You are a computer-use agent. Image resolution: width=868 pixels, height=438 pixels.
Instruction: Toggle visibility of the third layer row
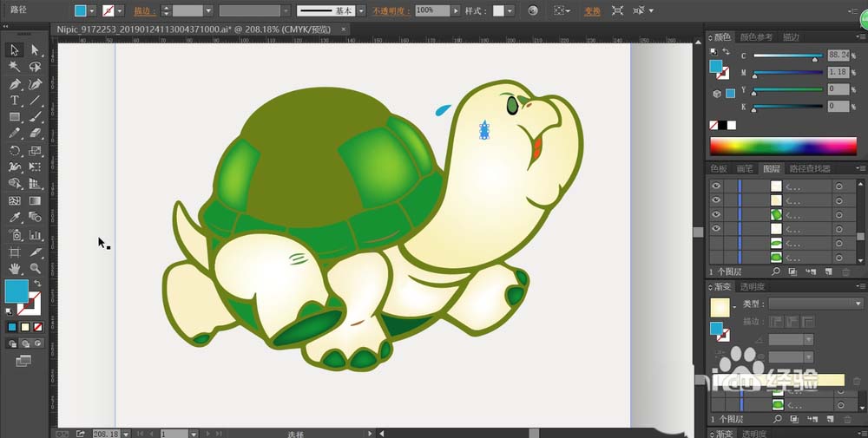point(717,214)
